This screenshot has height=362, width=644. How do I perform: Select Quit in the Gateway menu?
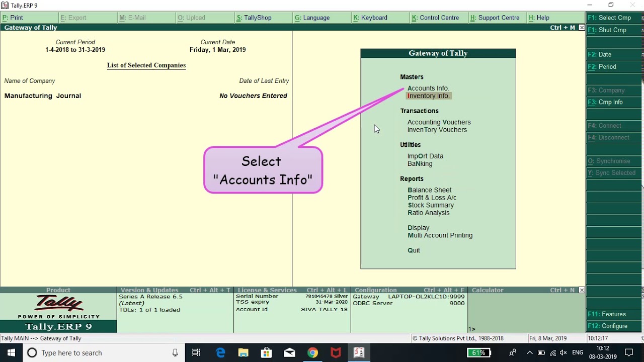(414, 250)
